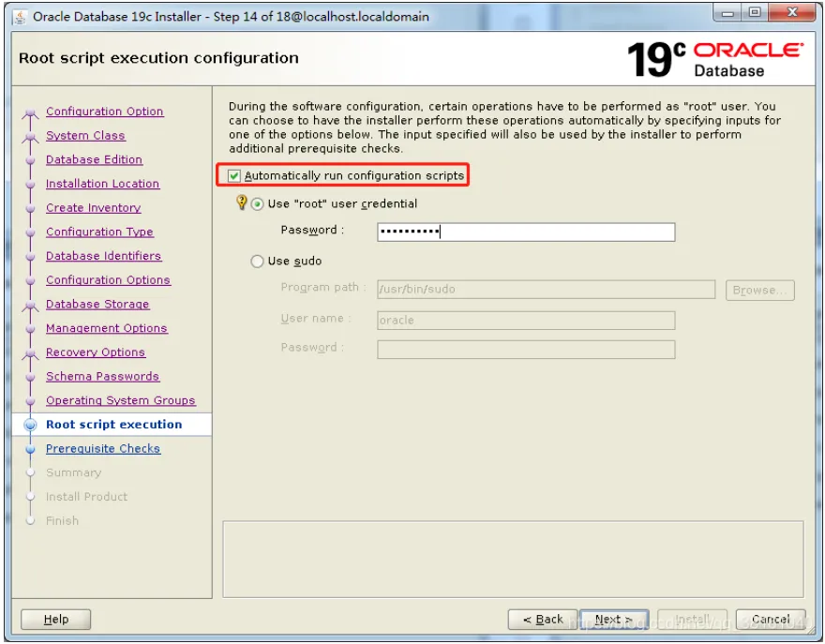Close the Oracle installer window

[792, 12]
